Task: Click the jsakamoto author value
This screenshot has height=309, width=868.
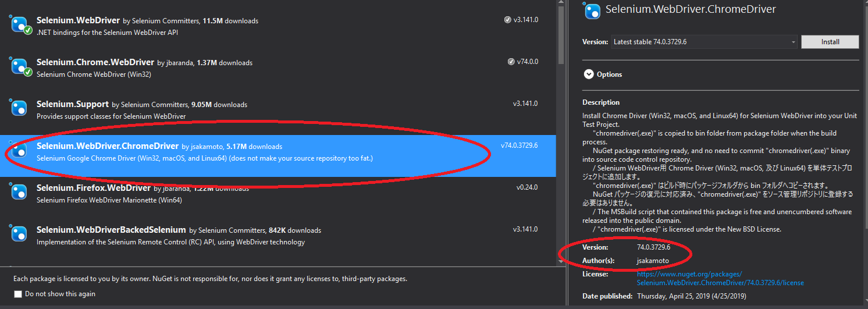Action: [x=653, y=261]
